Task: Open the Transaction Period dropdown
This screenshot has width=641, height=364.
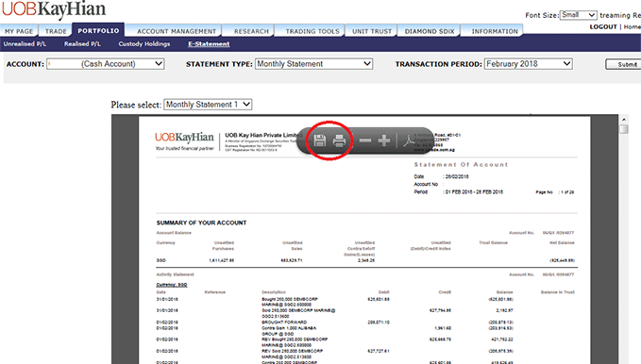Action: tap(528, 64)
